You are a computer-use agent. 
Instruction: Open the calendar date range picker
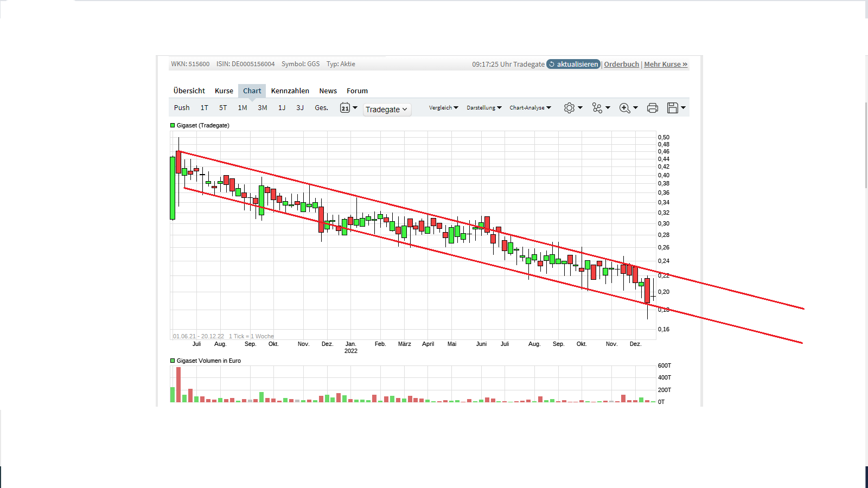(x=345, y=108)
